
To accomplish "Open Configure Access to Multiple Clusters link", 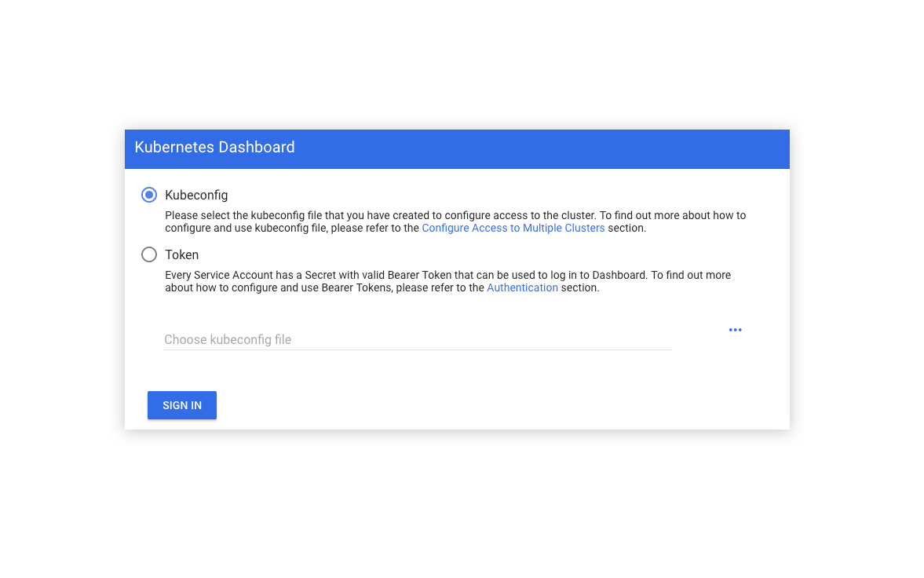I will [513, 228].
